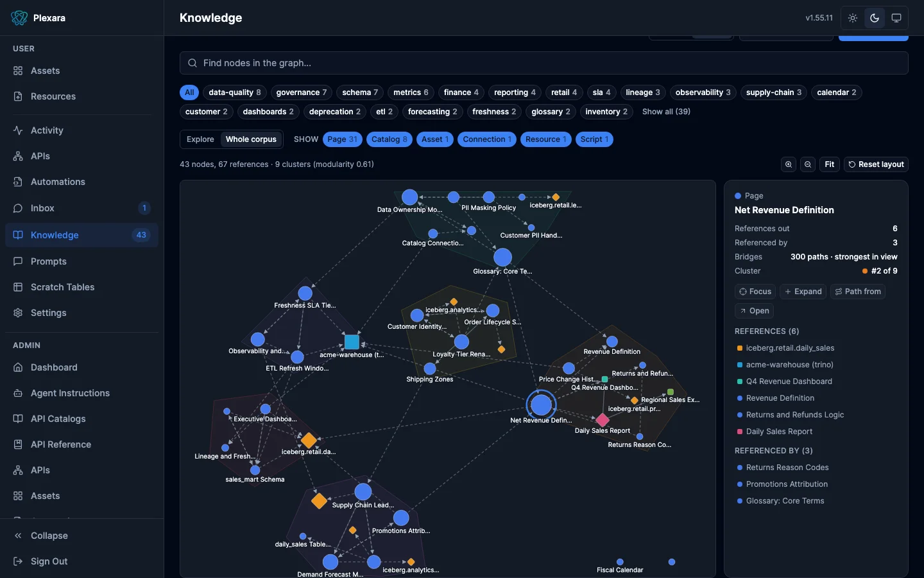Zoom in on the graph
The image size is (924, 578).
(x=789, y=164)
